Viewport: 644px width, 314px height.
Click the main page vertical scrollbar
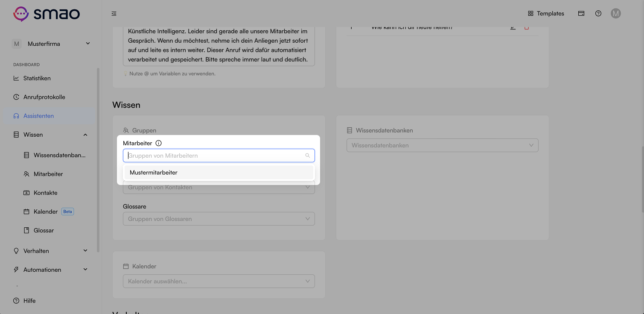click(x=642, y=179)
